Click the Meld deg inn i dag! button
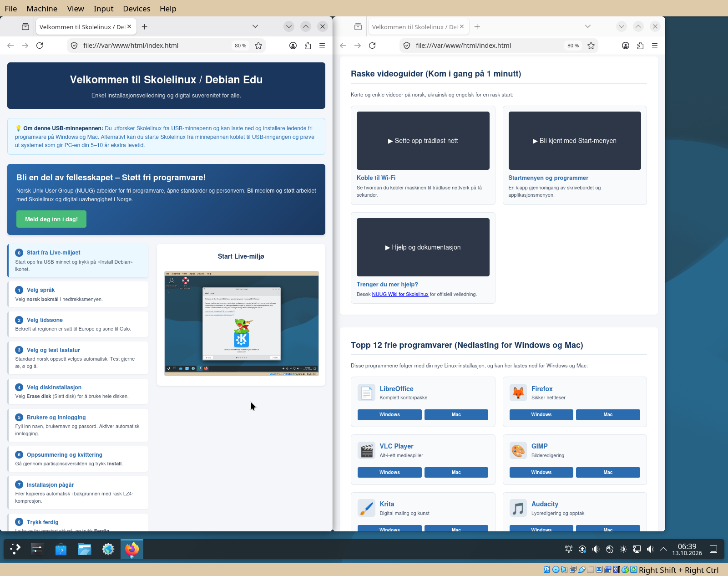 coord(51,219)
